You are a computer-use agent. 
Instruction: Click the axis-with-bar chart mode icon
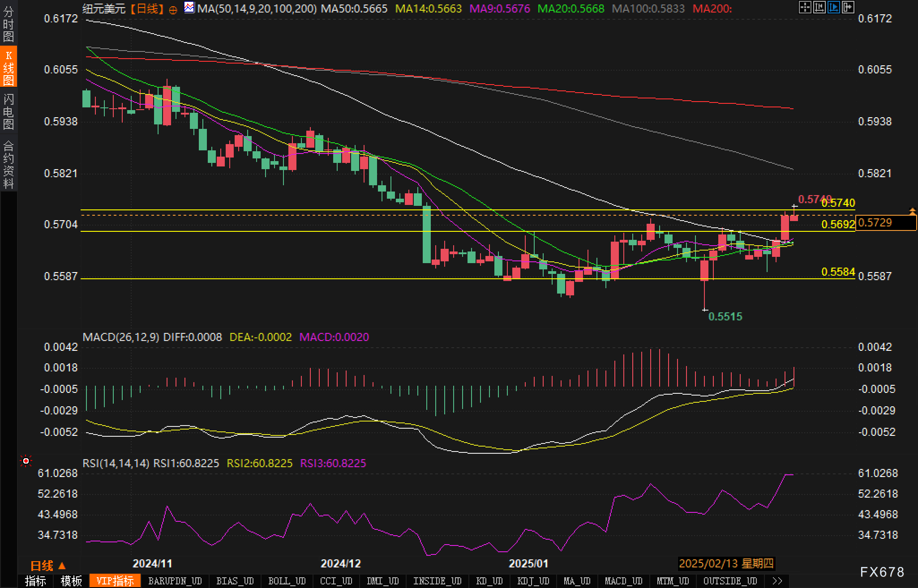click(819, 7)
